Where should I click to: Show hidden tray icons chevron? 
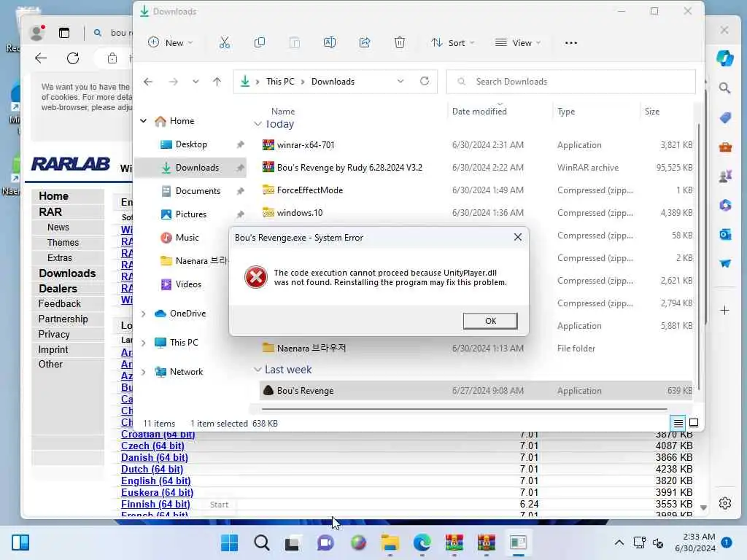point(619,542)
